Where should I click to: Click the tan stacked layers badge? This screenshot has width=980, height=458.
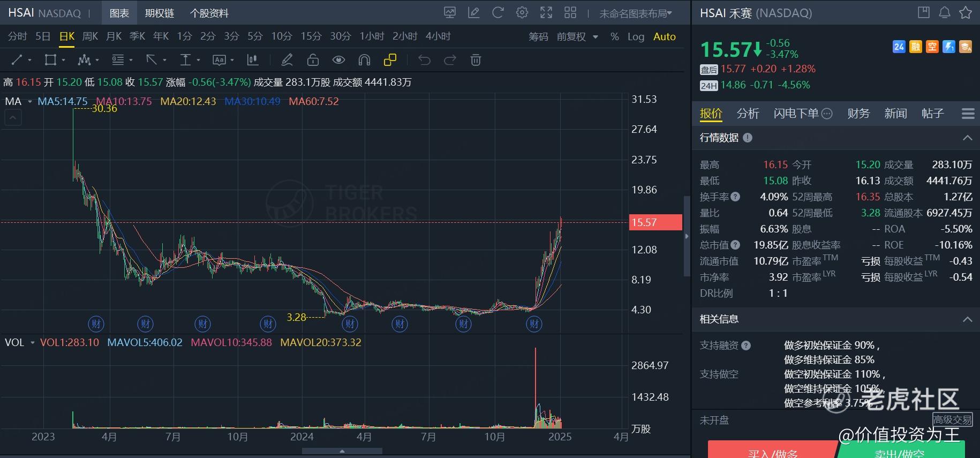(x=966, y=47)
